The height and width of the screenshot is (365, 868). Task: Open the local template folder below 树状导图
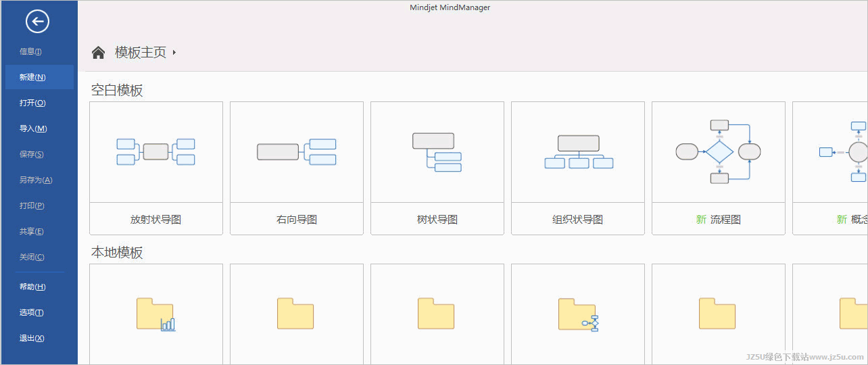(x=436, y=314)
